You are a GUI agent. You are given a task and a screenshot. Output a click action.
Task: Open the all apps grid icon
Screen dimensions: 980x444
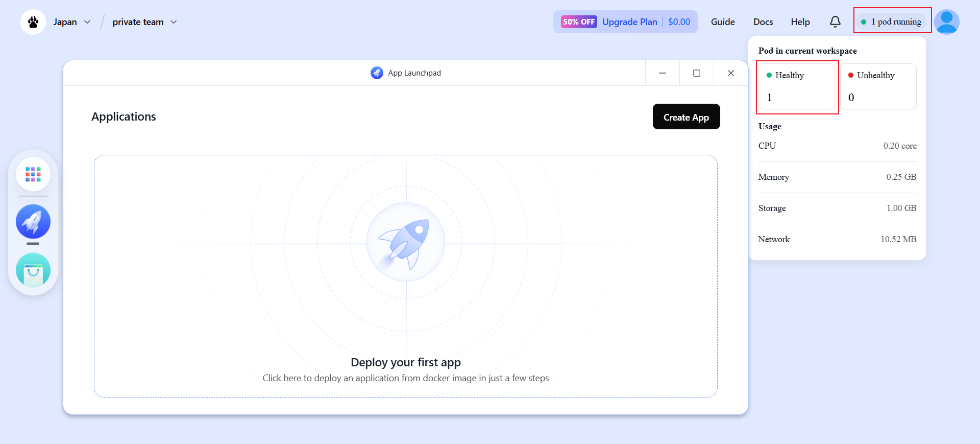click(x=33, y=174)
